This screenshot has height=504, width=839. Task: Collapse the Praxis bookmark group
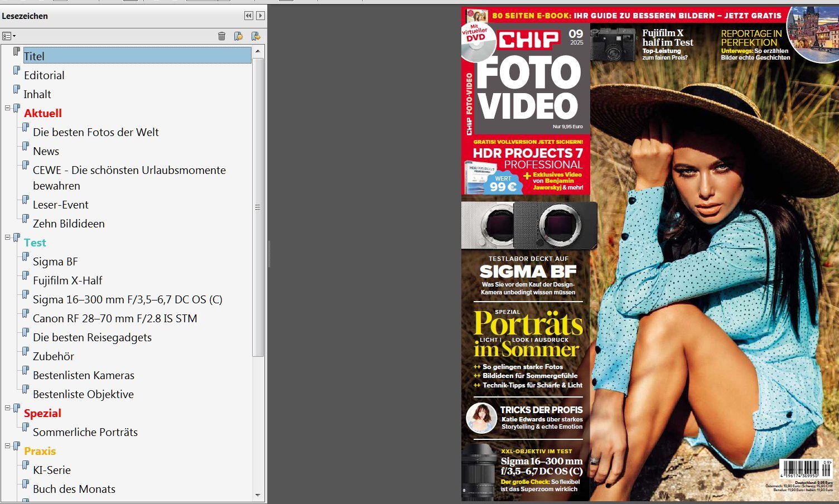8,446
